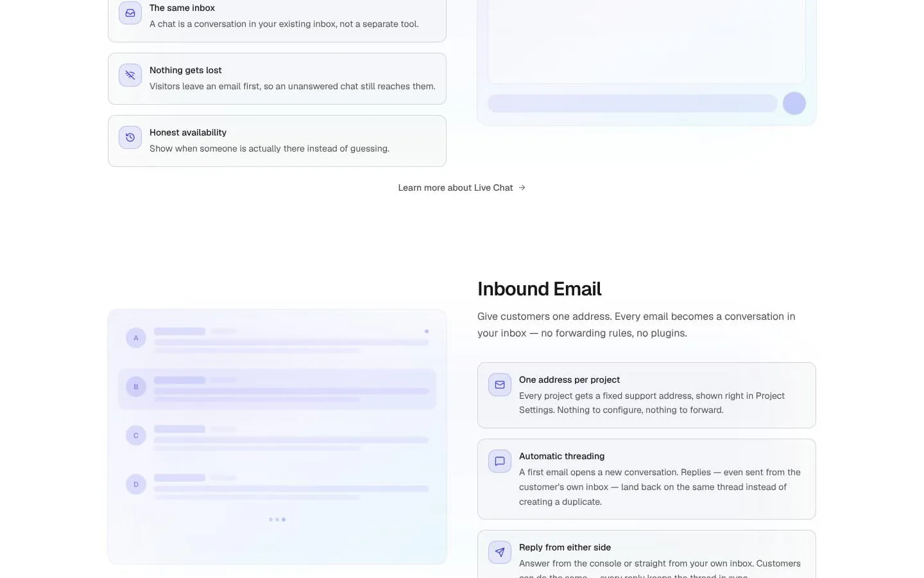Click the history clock icon beside "Honest availability"
The width and height of the screenshot is (924, 578).
point(130,137)
